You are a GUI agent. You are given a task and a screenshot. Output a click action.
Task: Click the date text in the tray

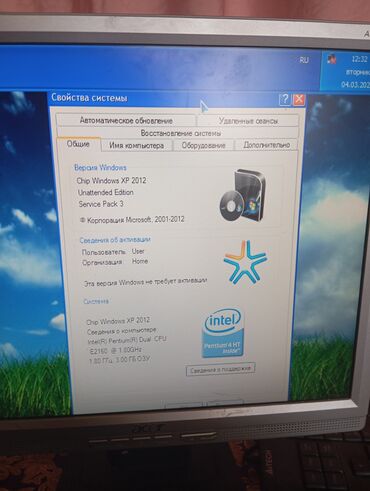pyautogui.click(x=355, y=84)
